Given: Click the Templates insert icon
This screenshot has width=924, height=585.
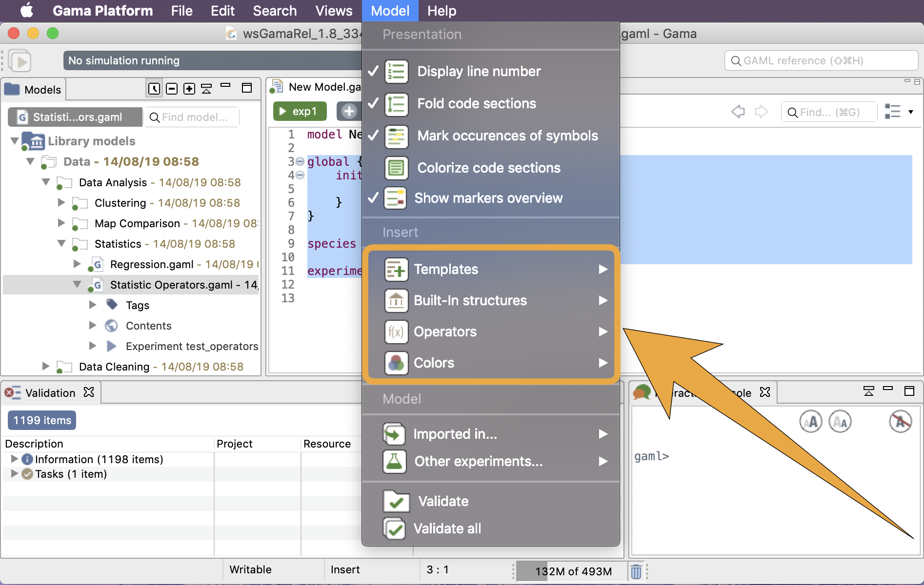Looking at the screenshot, I should (396, 269).
